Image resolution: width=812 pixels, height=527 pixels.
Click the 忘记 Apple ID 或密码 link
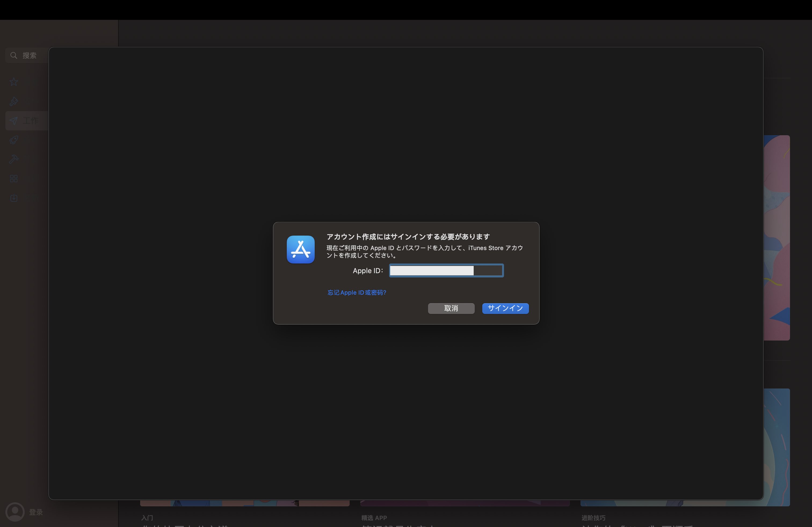[x=357, y=292]
